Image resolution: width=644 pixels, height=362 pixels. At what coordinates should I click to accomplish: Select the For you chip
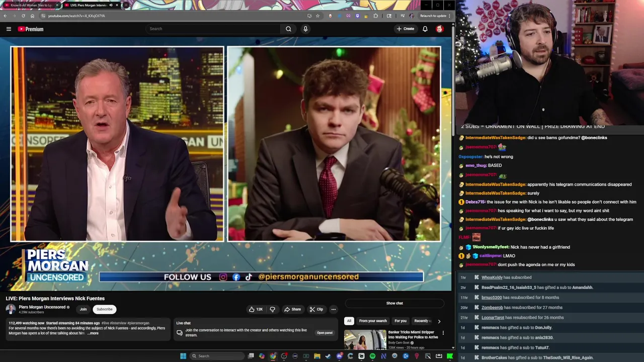(x=400, y=321)
